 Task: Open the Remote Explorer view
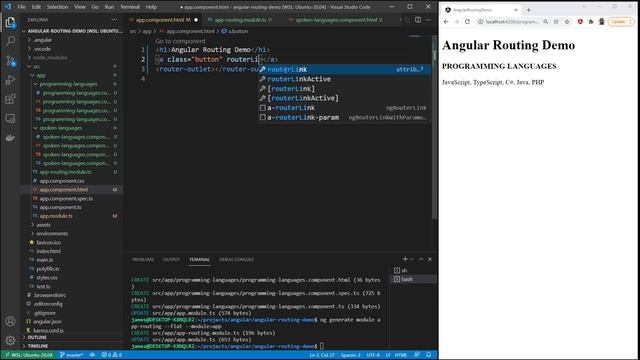coord(10,118)
